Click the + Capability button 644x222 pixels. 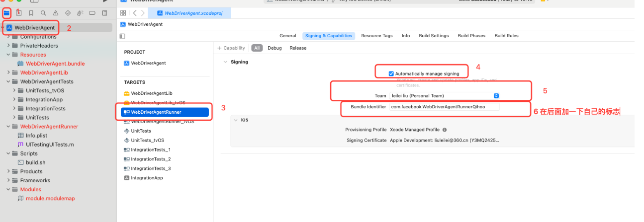[231, 48]
